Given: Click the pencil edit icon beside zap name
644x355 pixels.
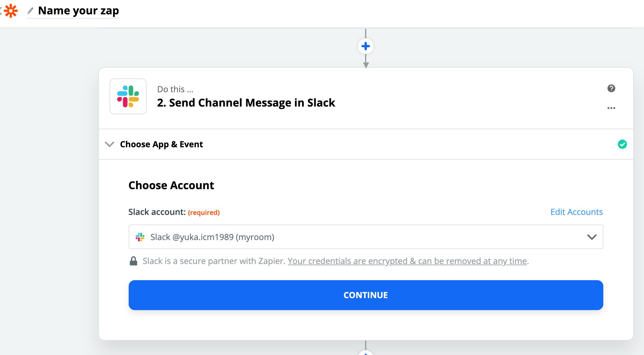Looking at the screenshot, I should tap(30, 11).
